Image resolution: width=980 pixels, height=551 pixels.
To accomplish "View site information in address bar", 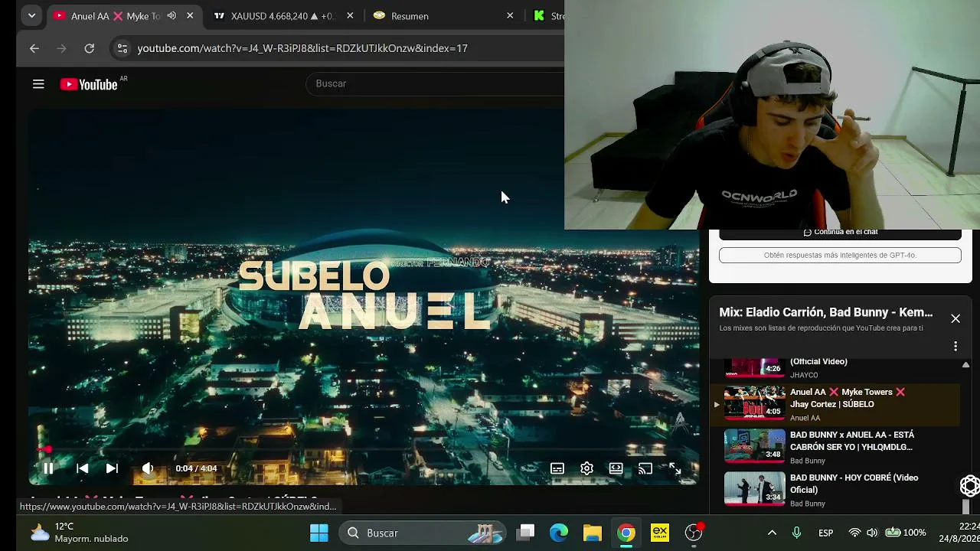I will tap(122, 48).
